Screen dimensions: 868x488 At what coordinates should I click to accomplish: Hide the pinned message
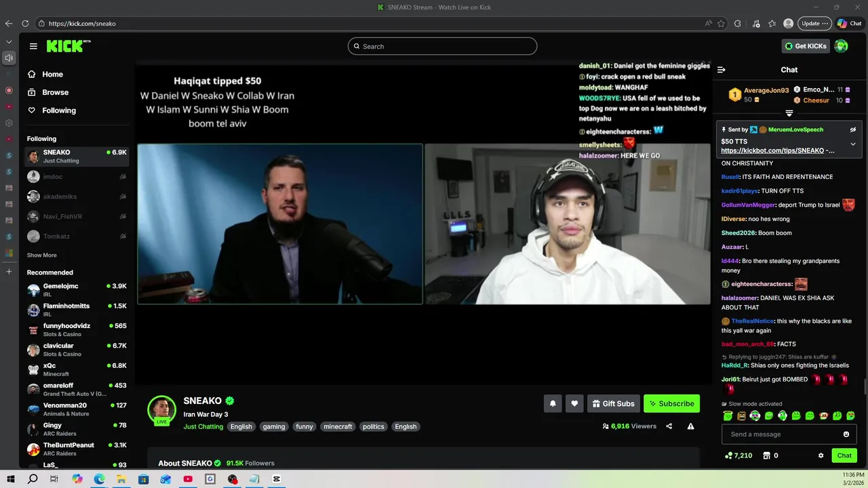(853, 129)
